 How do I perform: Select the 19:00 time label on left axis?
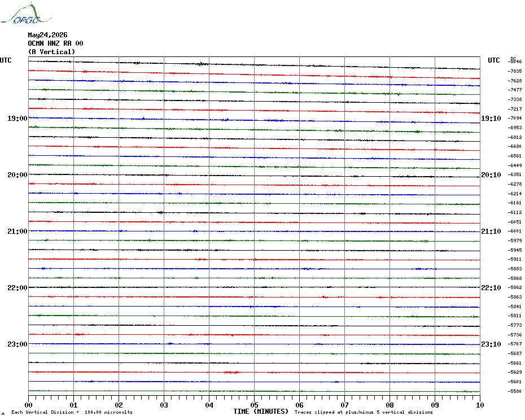coord(17,119)
